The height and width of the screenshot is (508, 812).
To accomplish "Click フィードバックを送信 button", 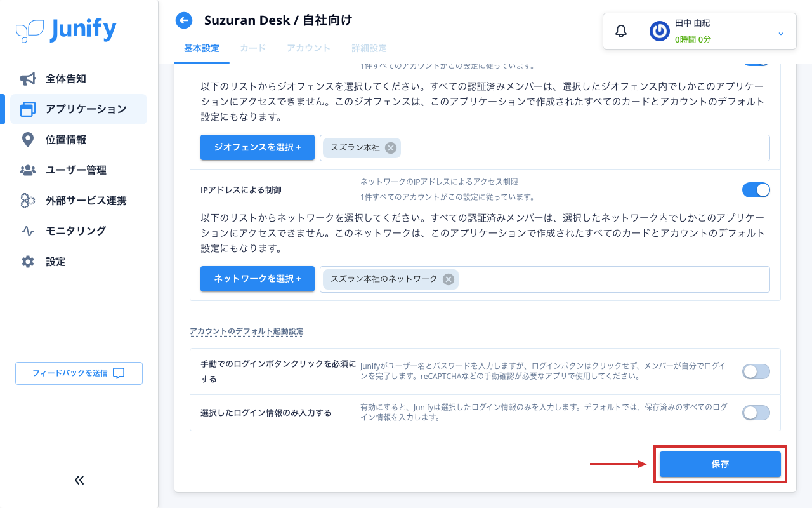I will tap(79, 373).
